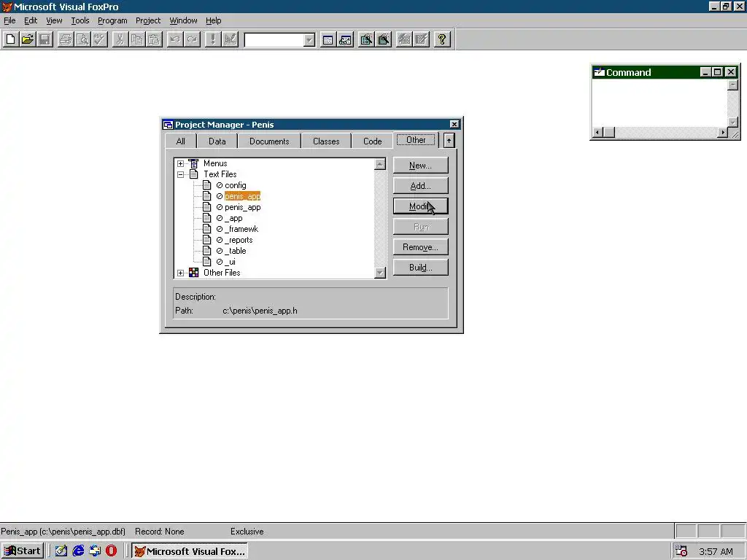Select the config text file
The width and height of the screenshot is (747, 560).
236,185
